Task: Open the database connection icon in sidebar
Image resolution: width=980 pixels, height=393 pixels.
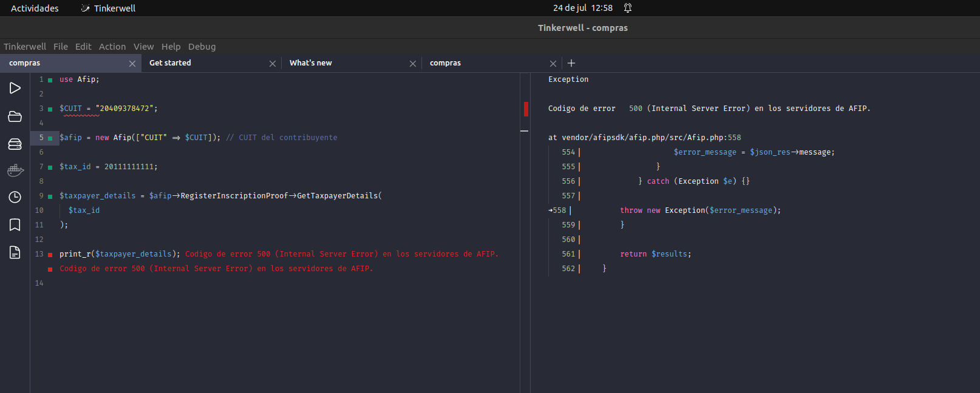Action: (15, 144)
